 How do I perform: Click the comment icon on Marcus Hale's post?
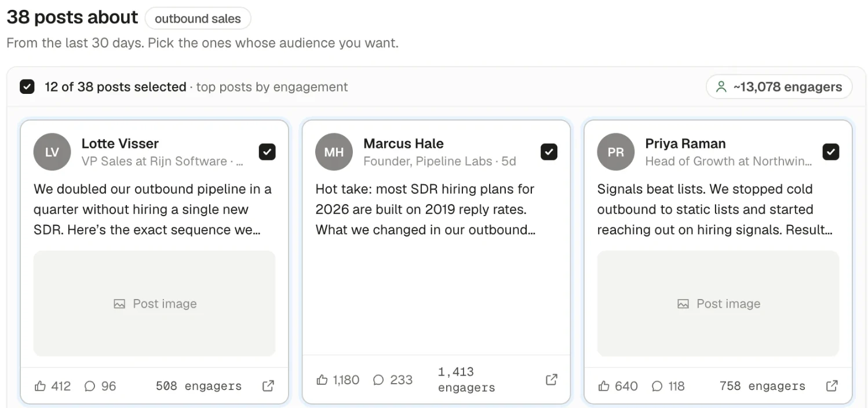378,380
